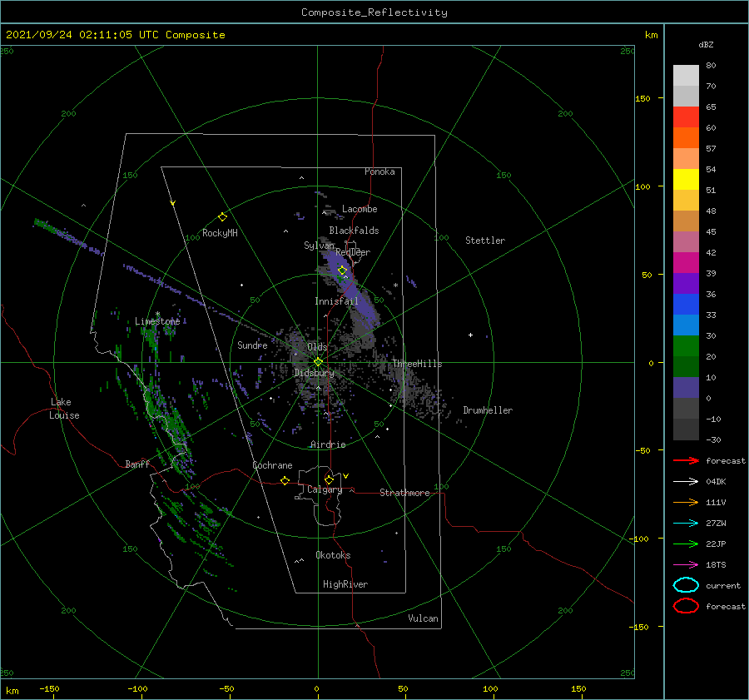
Task: Click the red forecast ellipse icon
Action: click(686, 606)
